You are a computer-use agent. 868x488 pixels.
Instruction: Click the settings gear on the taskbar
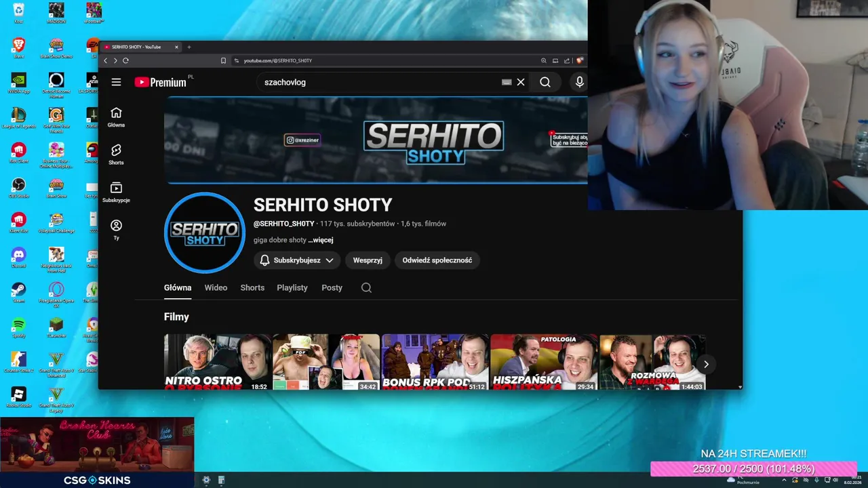(206, 480)
